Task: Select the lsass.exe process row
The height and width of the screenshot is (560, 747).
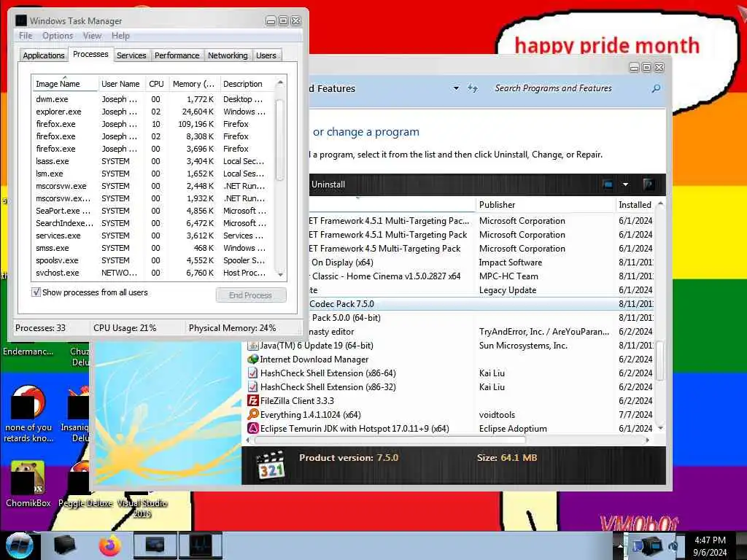Action: 152,161
